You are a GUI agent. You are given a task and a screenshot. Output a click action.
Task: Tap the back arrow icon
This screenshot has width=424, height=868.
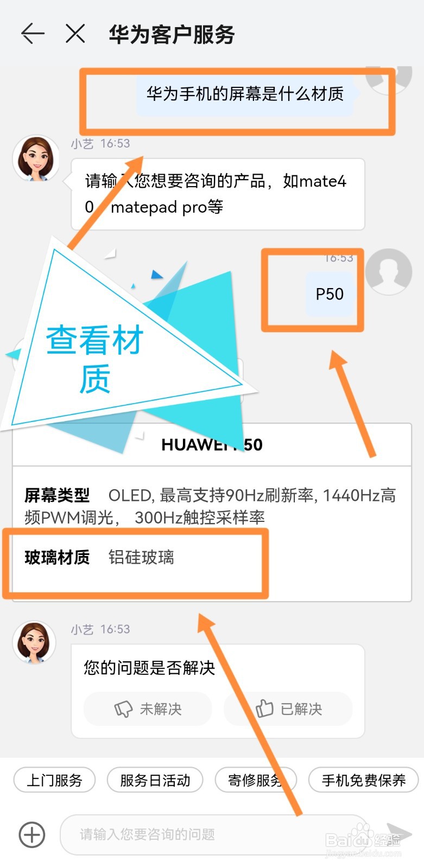[x=33, y=34]
